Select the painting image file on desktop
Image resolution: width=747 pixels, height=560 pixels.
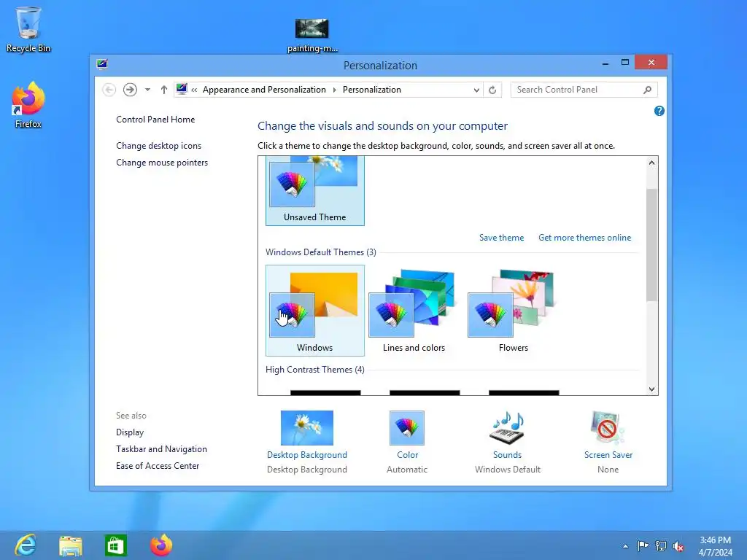[x=312, y=34]
